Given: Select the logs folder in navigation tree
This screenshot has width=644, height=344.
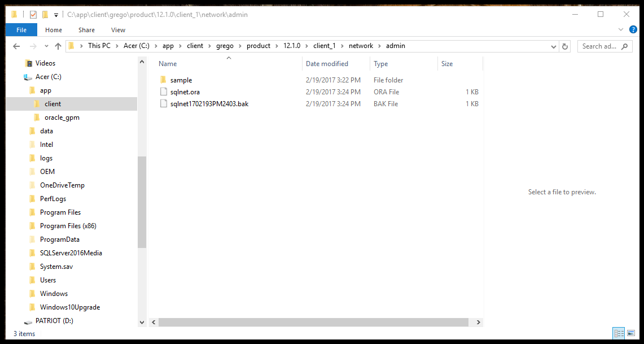Looking at the screenshot, I should click(x=46, y=158).
